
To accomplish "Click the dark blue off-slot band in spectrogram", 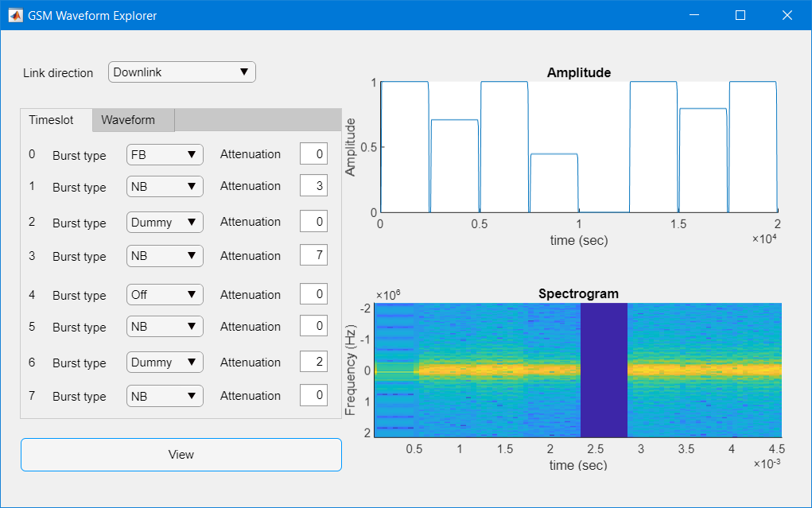I will click(x=604, y=370).
